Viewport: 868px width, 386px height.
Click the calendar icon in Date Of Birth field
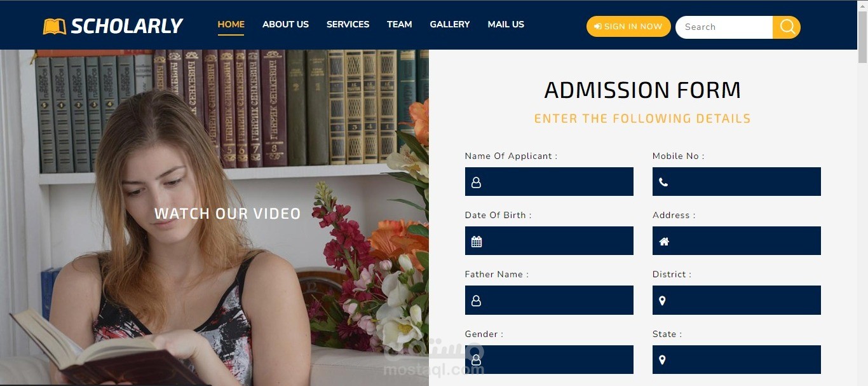tap(477, 242)
